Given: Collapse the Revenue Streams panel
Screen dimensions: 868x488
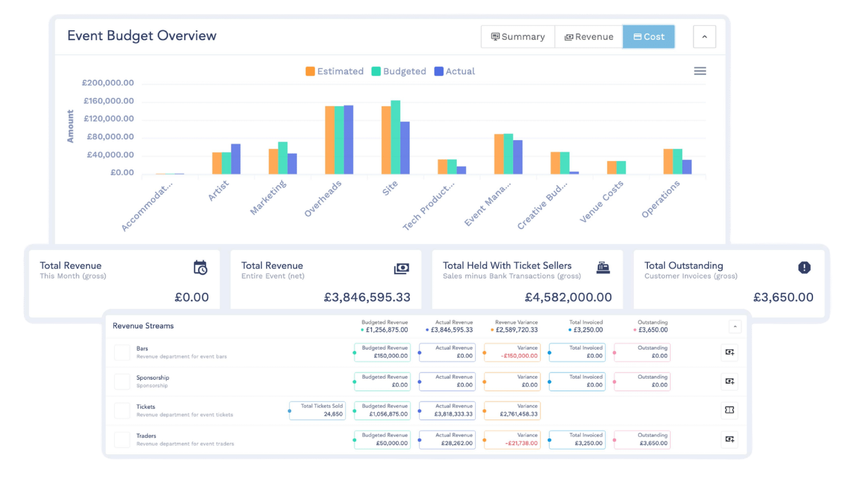Looking at the screenshot, I should pos(735,327).
